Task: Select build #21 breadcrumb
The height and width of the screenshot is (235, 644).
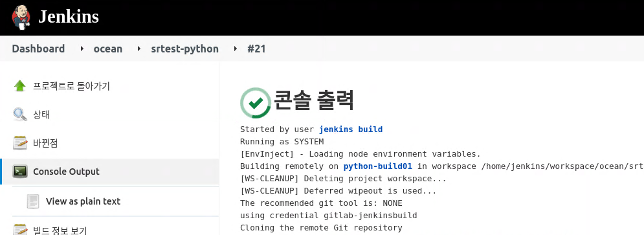Action: coord(256,49)
